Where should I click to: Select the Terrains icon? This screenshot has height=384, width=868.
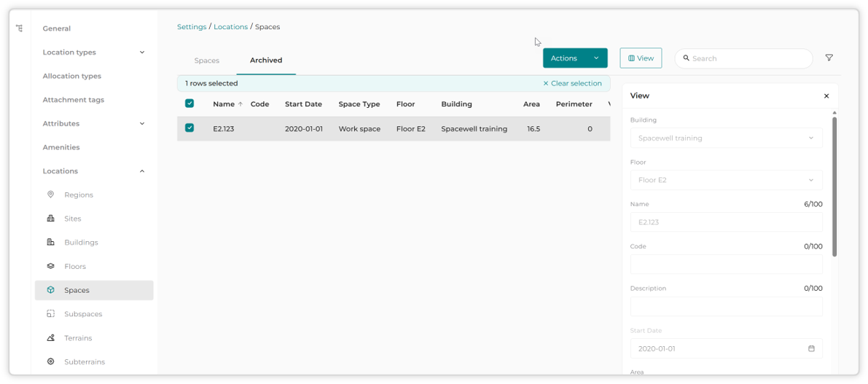pyautogui.click(x=51, y=337)
